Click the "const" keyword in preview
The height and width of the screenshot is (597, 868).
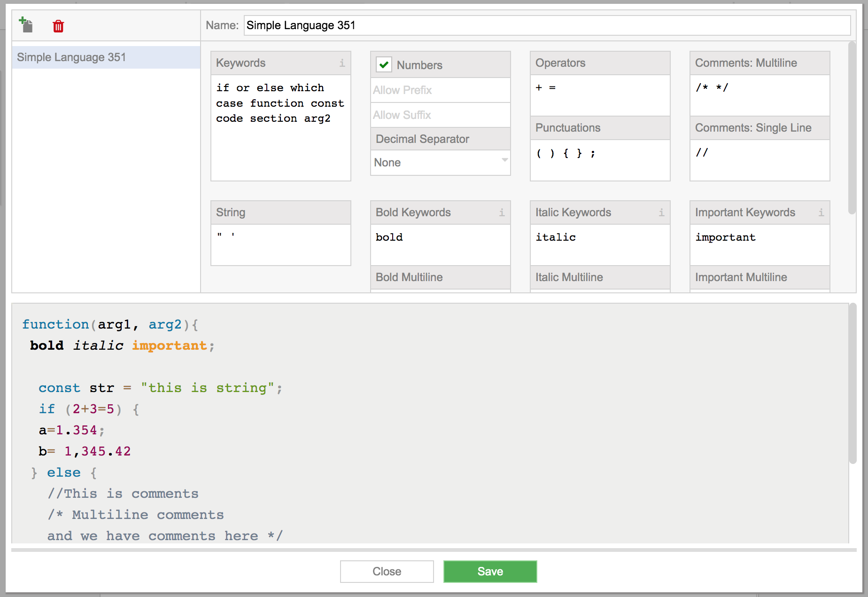59,388
